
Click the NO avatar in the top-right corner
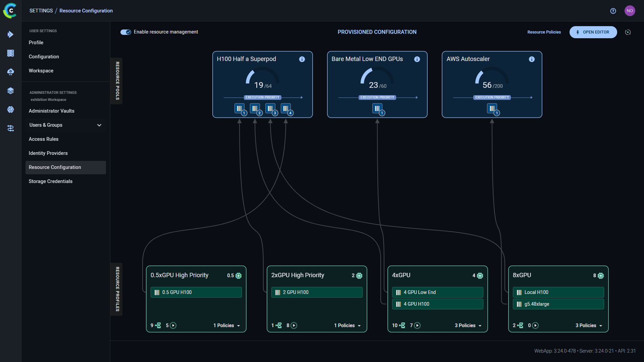[x=630, y=10]
